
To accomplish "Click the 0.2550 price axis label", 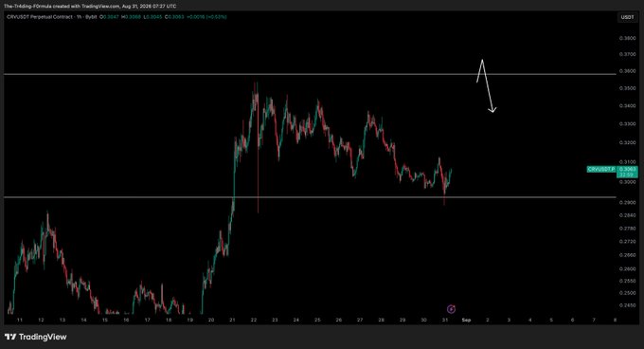I will point(627,281).
